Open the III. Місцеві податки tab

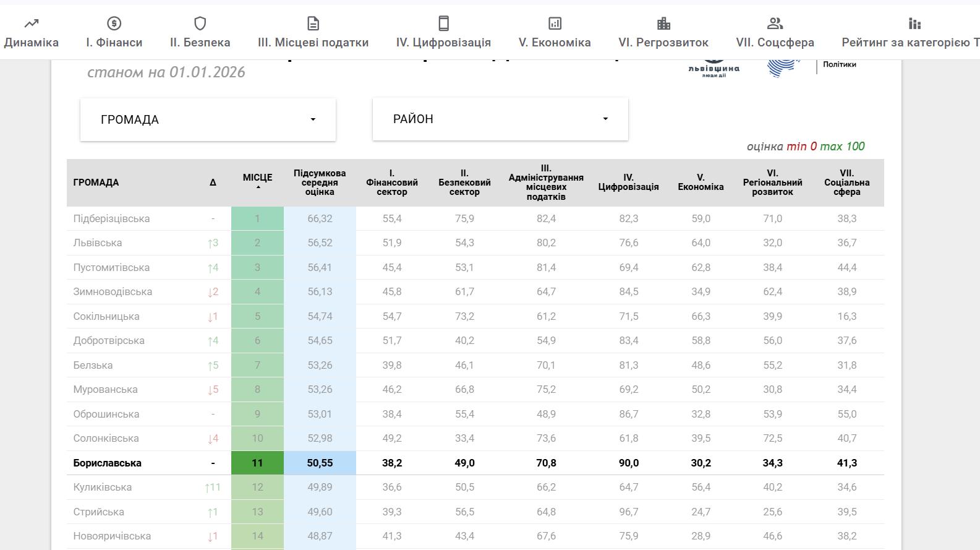313,43
